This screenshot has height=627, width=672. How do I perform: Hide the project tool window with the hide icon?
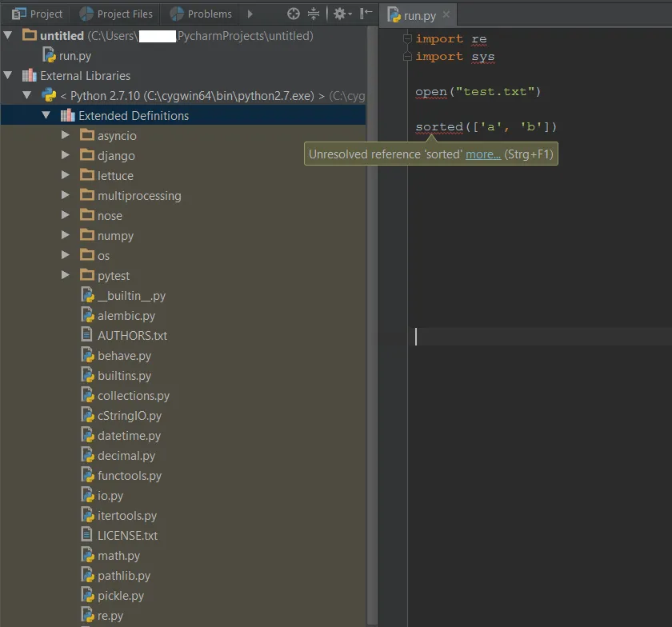[366, 14]
